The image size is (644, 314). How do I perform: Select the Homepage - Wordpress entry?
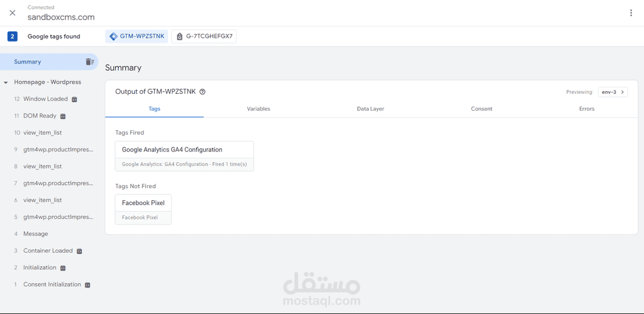48,82
